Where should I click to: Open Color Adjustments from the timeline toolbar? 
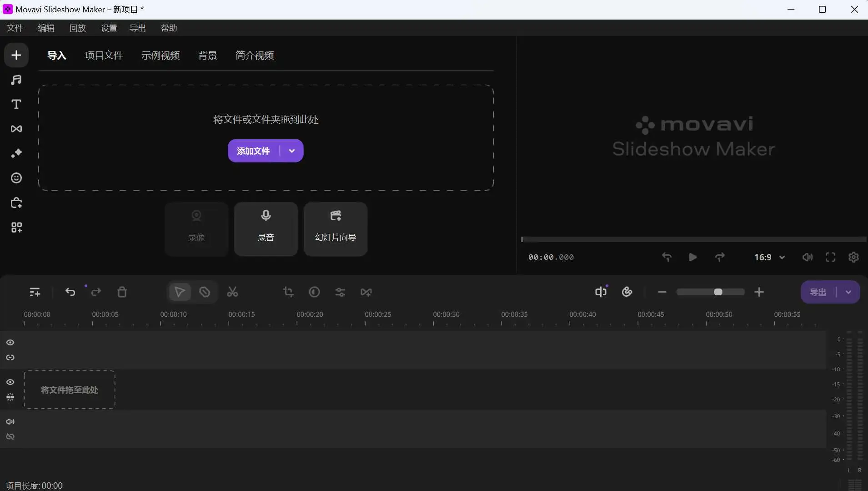click(340, 292)
